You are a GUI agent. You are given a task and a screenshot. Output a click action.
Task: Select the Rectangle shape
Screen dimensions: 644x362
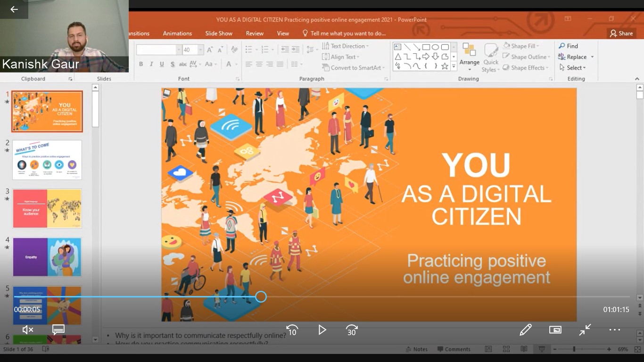pos(426,47)
